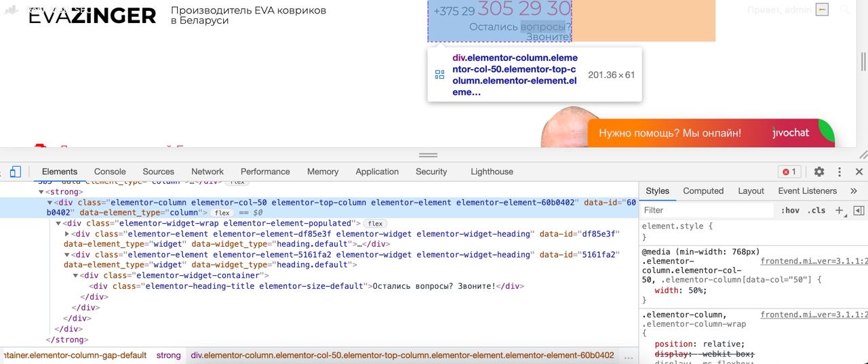Open the red error counter badge
Viewport: 868px width, 364px height.
pos(789,171)
